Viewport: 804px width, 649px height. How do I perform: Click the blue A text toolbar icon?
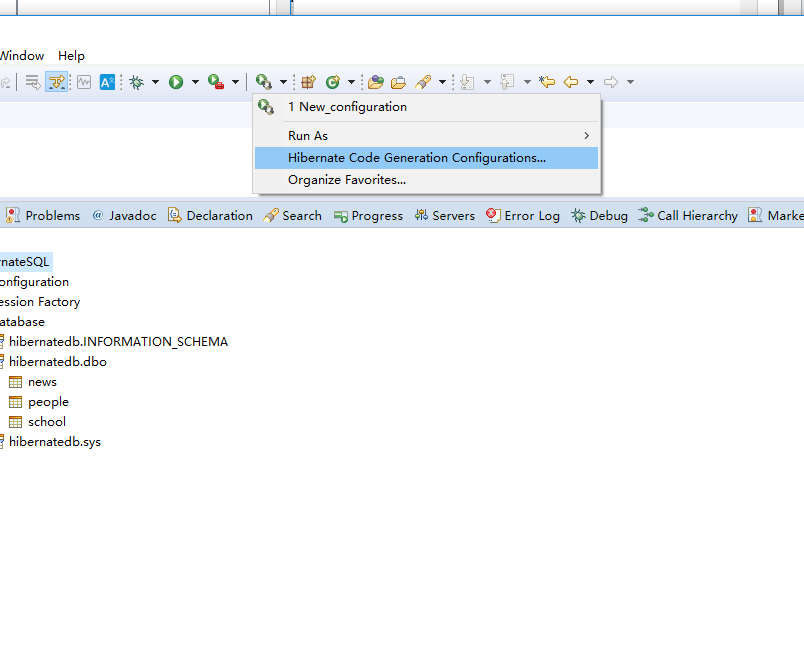coord(107,82)
